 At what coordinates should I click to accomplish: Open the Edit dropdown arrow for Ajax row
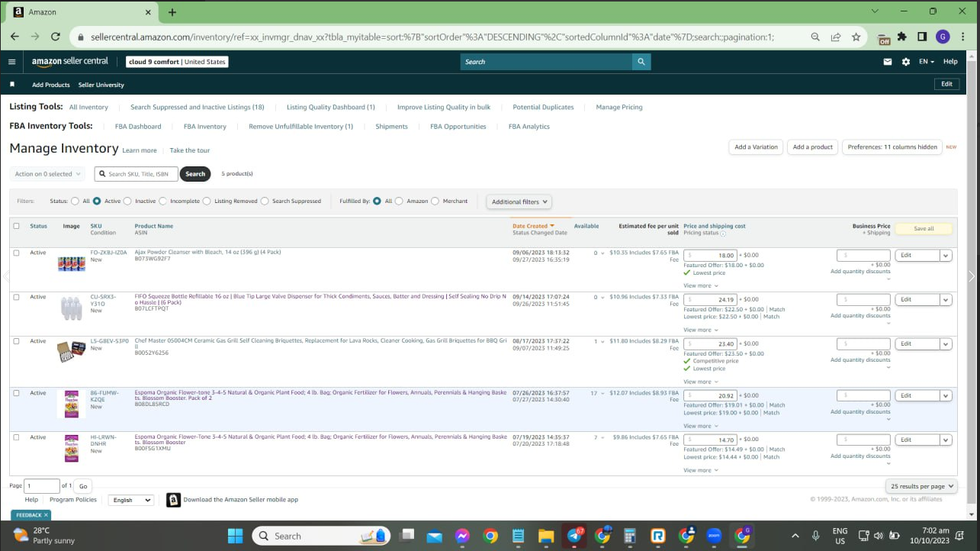946,256
